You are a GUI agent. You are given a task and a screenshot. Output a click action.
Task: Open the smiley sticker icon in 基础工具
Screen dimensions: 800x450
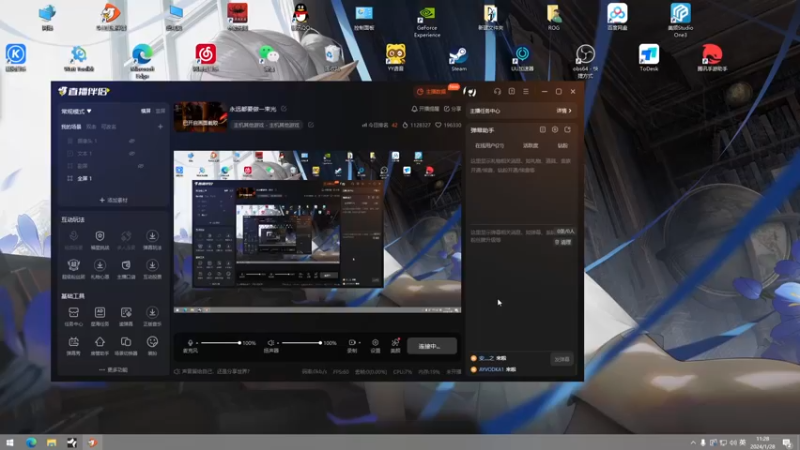[x=152, y=341]
